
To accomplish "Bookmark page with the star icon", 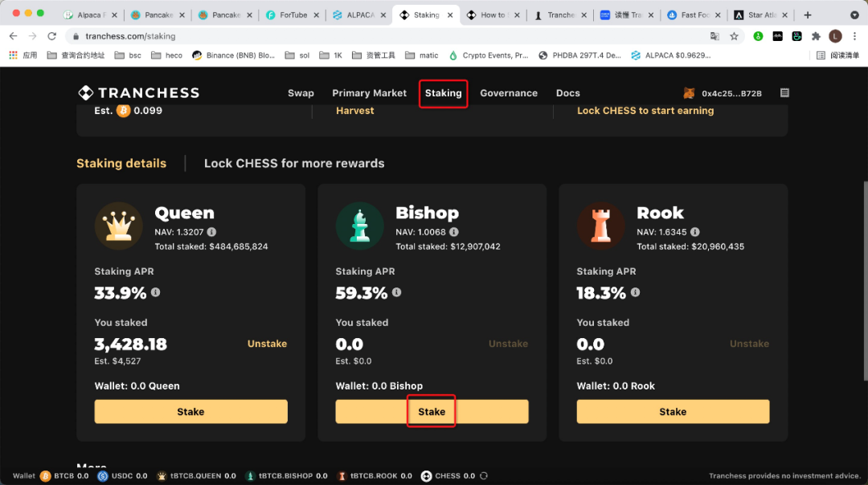I will coord(734,36).
